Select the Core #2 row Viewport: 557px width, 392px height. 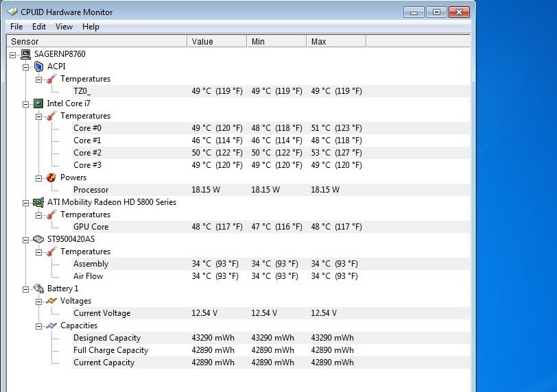point(271,153)
